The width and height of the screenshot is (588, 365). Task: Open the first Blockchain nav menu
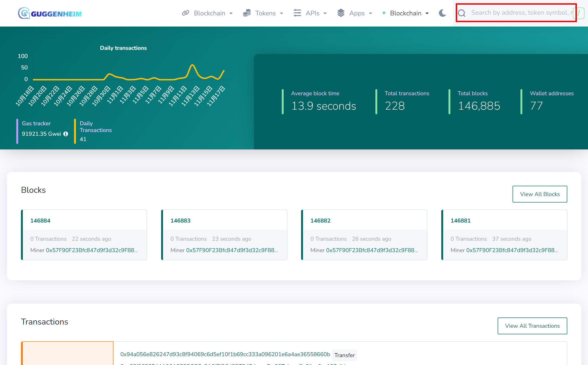click(210, 13)
